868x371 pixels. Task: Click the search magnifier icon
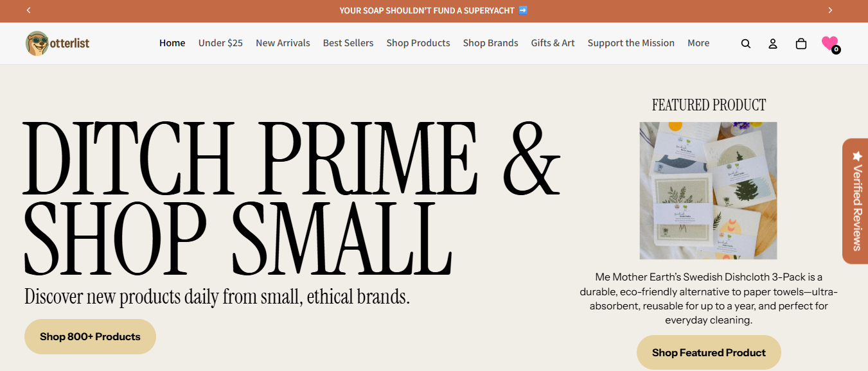745,44
